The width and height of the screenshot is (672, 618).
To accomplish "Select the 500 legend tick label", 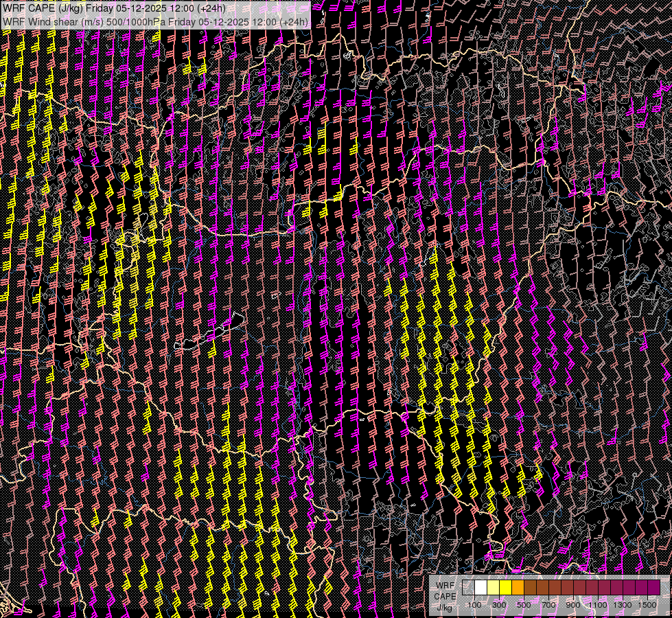I will click(524, 604).
